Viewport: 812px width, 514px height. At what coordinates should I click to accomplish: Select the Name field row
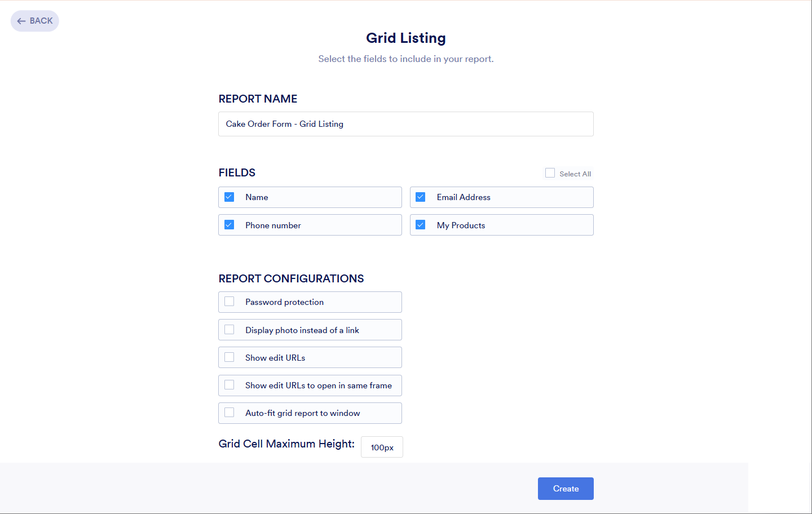point(310,197)
